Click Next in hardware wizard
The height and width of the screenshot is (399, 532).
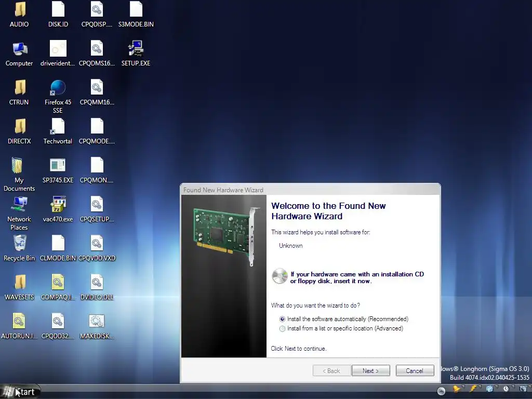pyautogui.click(x=371, y=371)
